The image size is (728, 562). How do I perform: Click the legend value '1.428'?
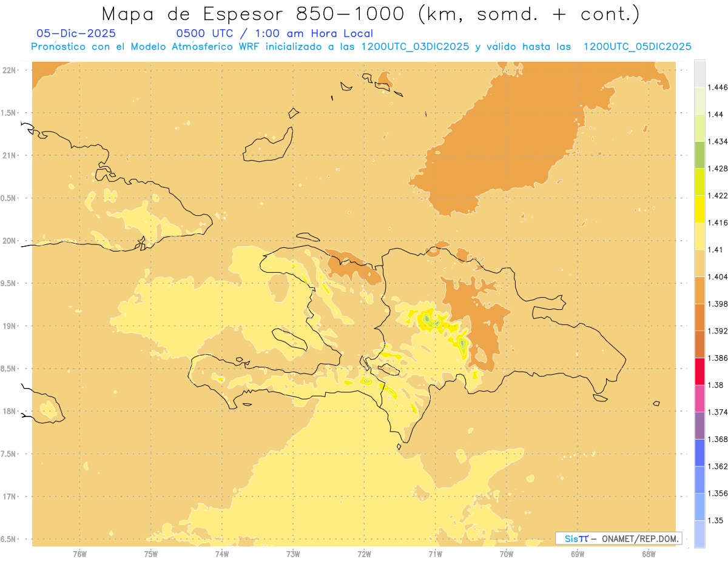click(x=718, y=169)
